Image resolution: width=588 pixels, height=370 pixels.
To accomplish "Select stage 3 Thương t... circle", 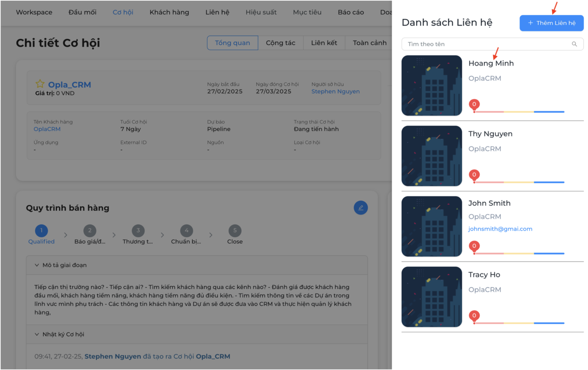I will coord(138,231).
